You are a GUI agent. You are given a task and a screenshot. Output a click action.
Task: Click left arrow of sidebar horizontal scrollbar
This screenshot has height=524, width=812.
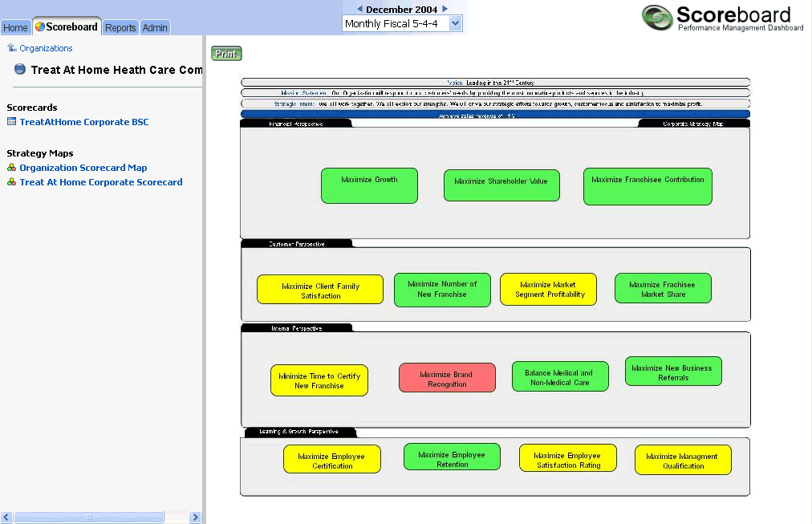pos(6,517)
